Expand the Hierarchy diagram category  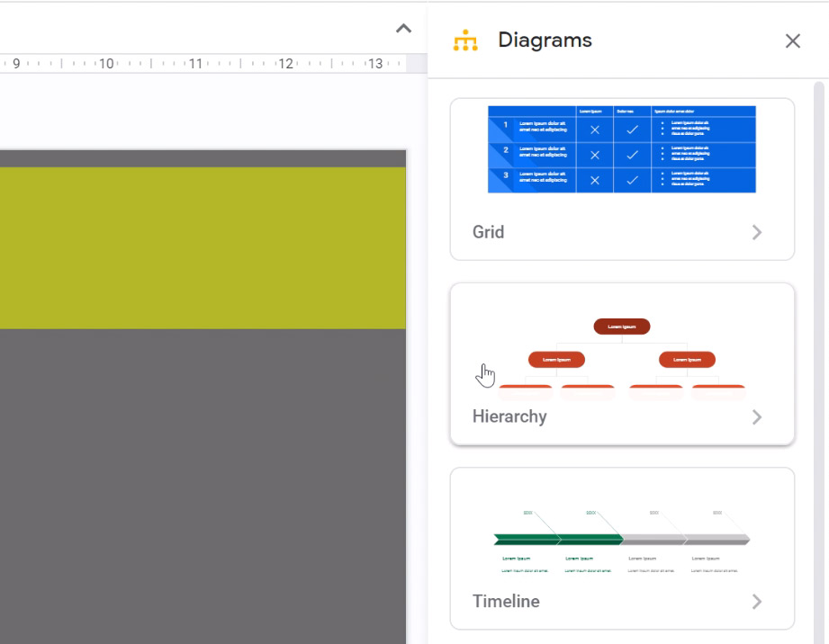click(x=757, y=416)
